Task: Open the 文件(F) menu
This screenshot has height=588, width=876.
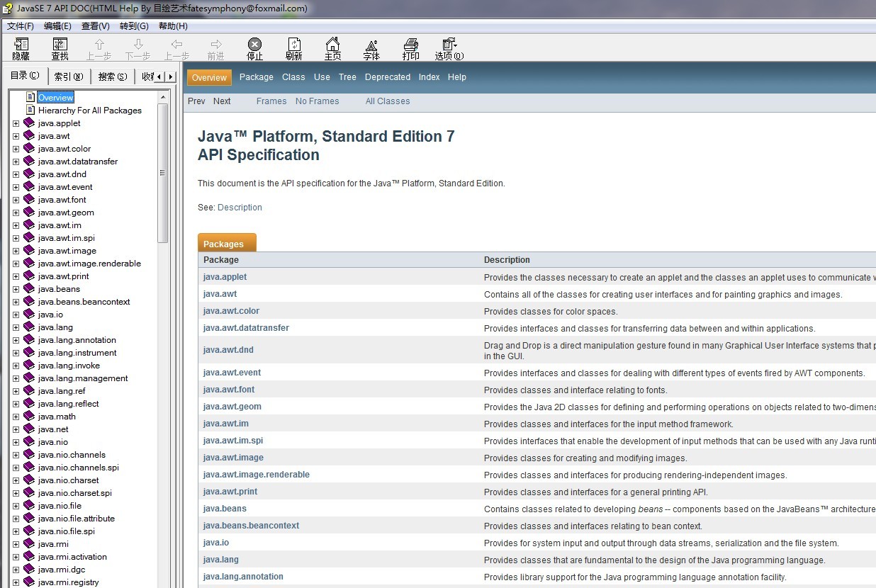Action: [x=21, y=26]
